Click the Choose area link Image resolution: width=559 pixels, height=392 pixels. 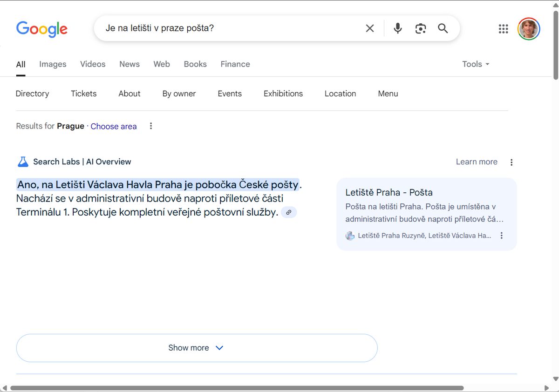pos(114,126)
